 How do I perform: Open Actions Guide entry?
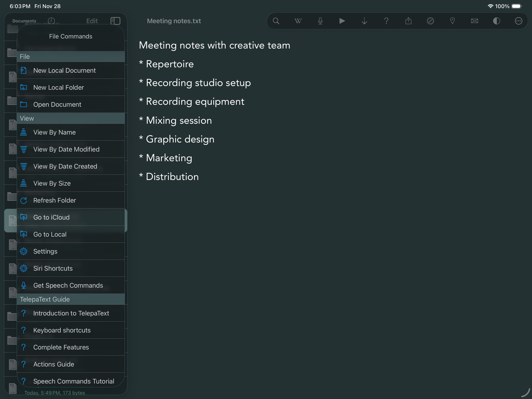[71, 364]
